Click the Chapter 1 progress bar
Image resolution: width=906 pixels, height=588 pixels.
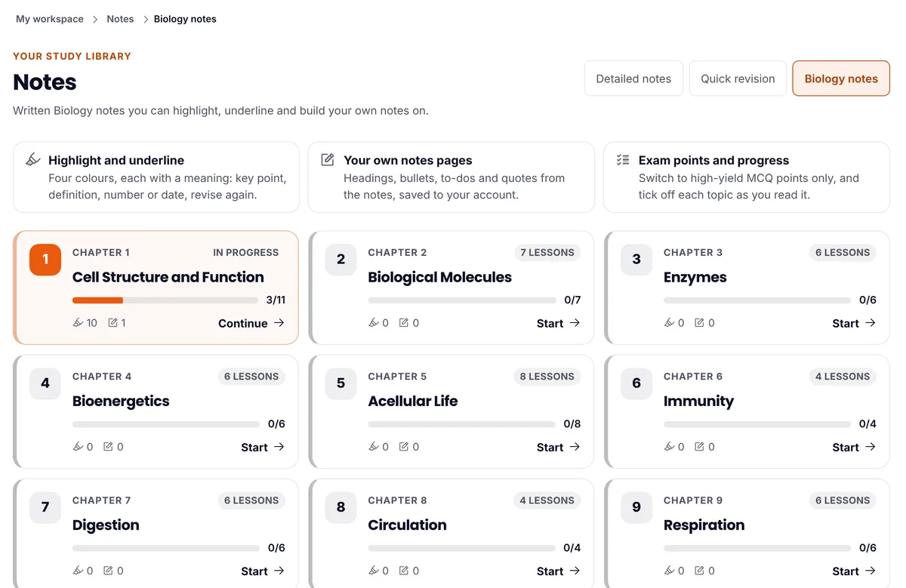point(166,300)
